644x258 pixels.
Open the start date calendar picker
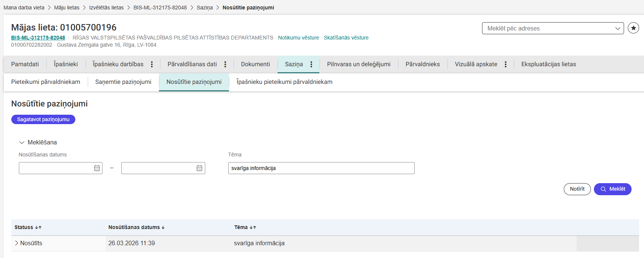click(x=97, y=168)
